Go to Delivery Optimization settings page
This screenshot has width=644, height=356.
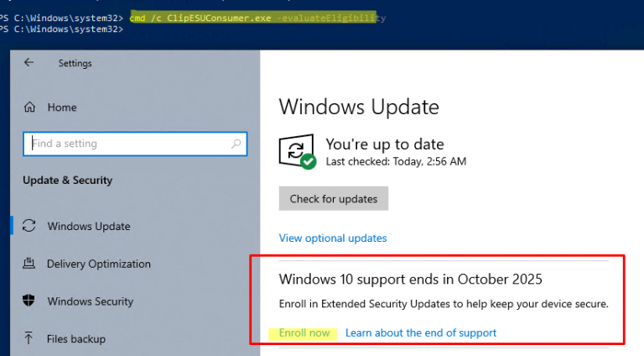(99, 264)
